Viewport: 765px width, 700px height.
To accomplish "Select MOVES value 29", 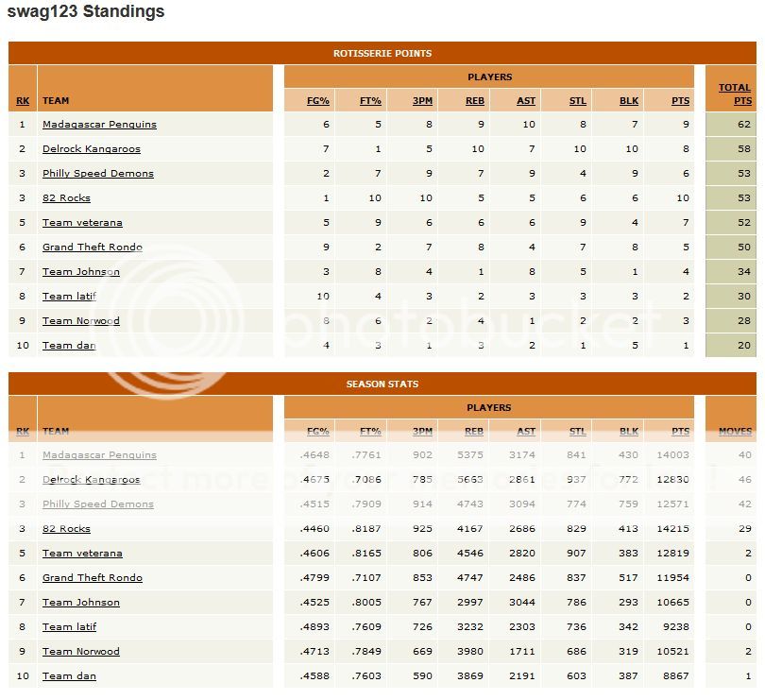I will click(x=745, y=529).
